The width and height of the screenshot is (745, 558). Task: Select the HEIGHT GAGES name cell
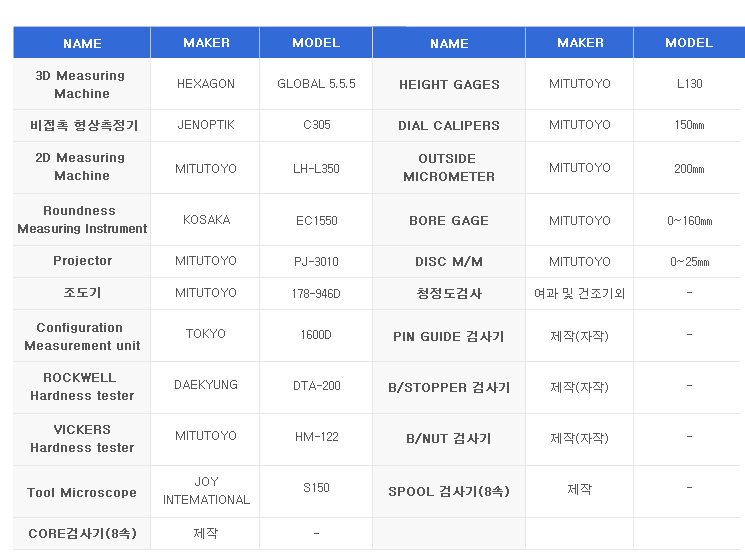[x=449, y=85]
